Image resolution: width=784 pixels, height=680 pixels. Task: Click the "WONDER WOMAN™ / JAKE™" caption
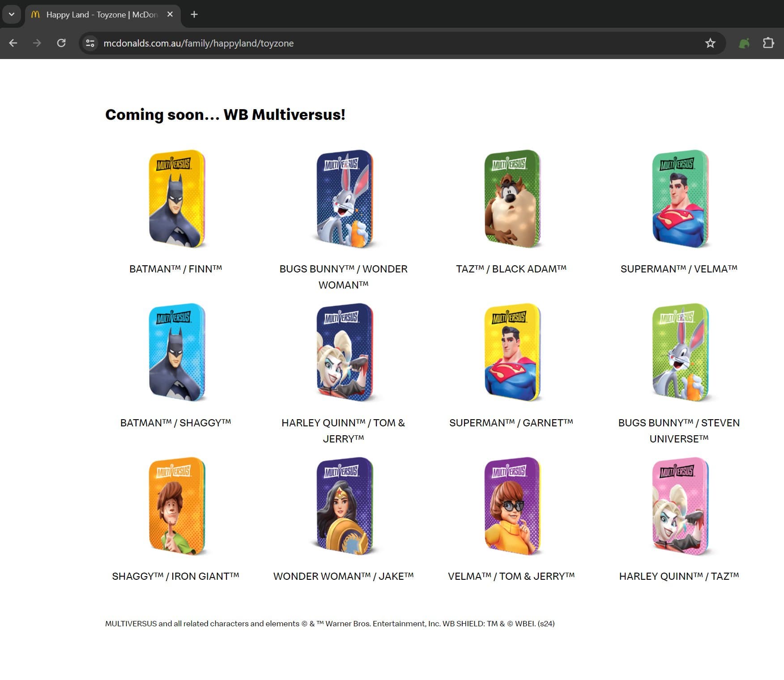tap(344, 576)
